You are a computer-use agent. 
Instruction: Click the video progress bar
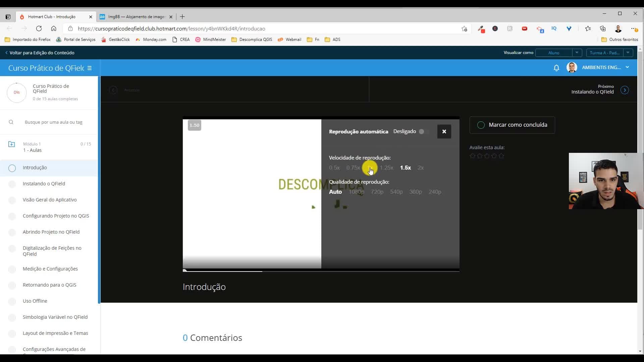(x=321, y=271)
